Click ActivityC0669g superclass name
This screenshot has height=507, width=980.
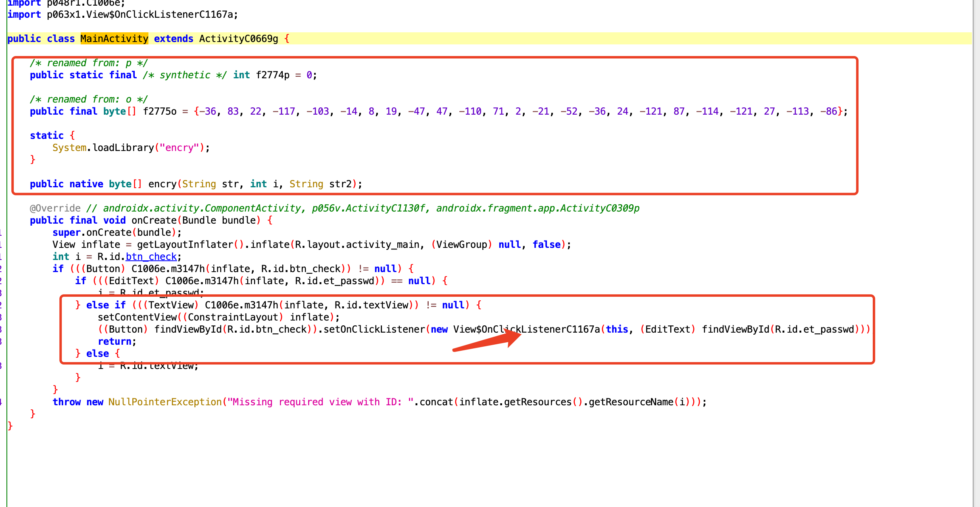tap(239, 39)
